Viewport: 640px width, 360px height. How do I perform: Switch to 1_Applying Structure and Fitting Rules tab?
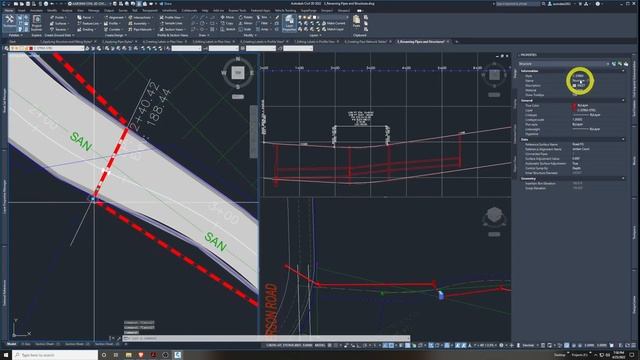click(67, 42)
